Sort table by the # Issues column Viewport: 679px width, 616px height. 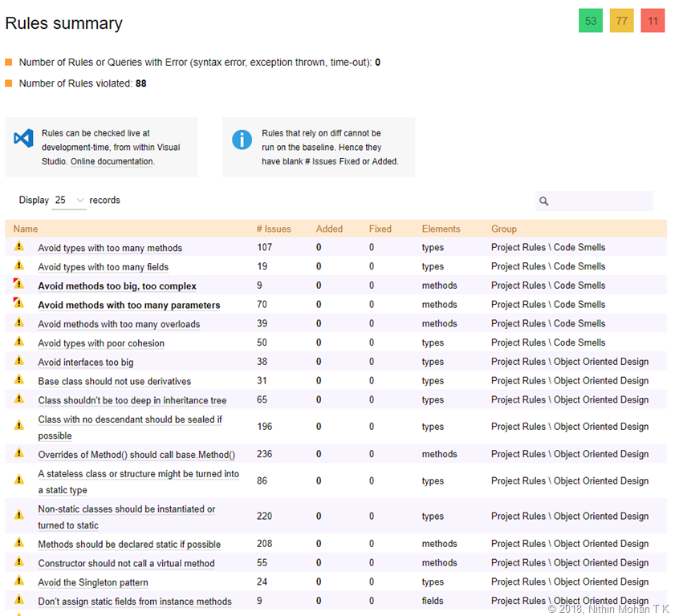(274, 229)
